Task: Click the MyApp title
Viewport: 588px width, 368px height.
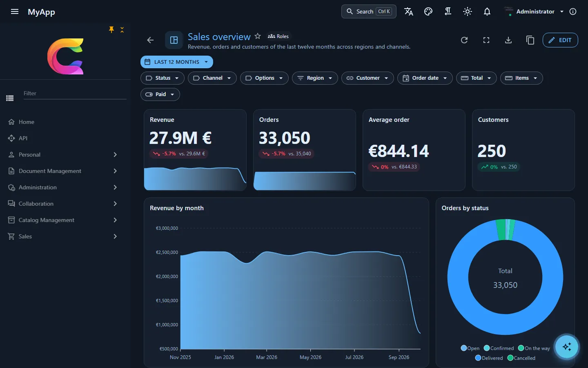Action: 41,12
